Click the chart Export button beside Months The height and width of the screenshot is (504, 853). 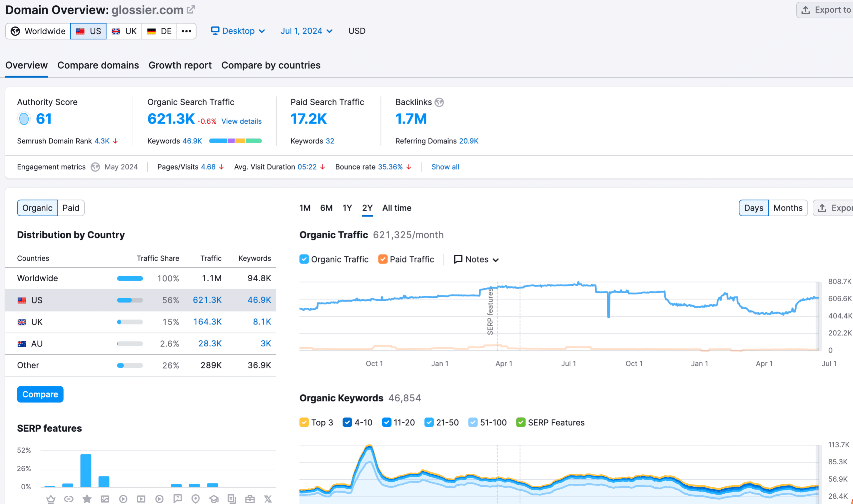point(833,208)
